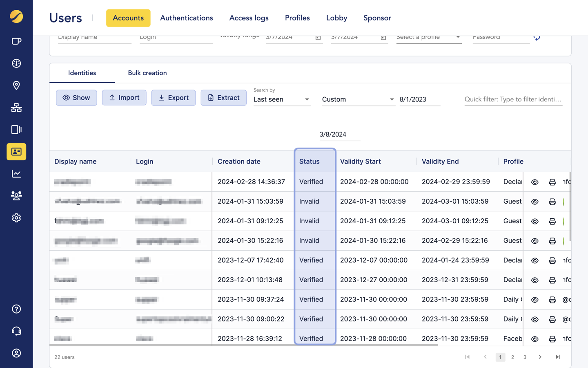This screenshot has height=368, width=588.
Task: Open the support headset icon
Action: pos(16,331)
